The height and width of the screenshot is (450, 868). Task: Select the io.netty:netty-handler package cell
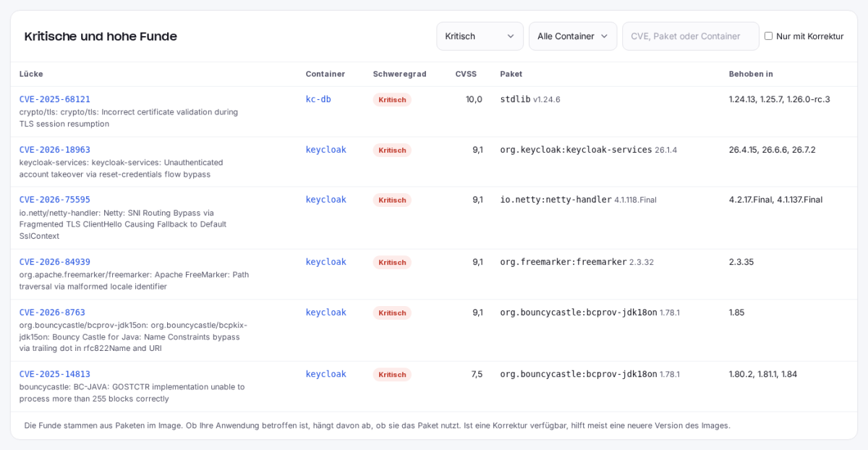pos(579,200)
